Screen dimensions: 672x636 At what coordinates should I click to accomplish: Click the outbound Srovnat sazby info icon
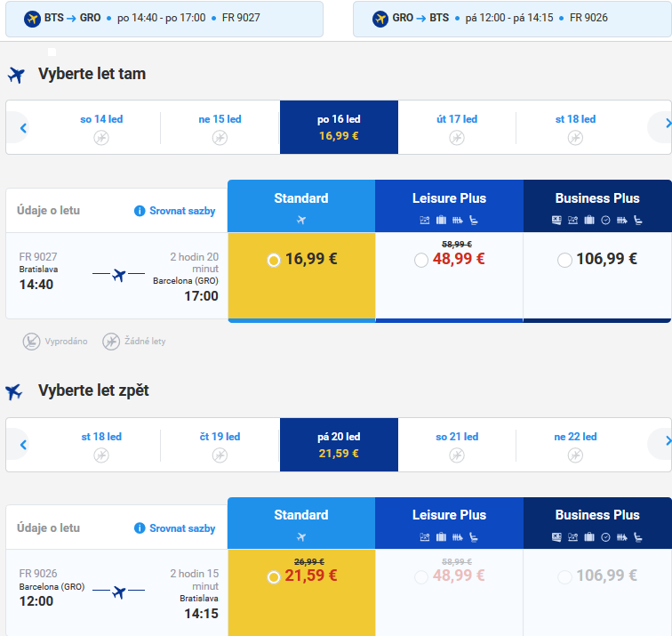coord(140,211)
